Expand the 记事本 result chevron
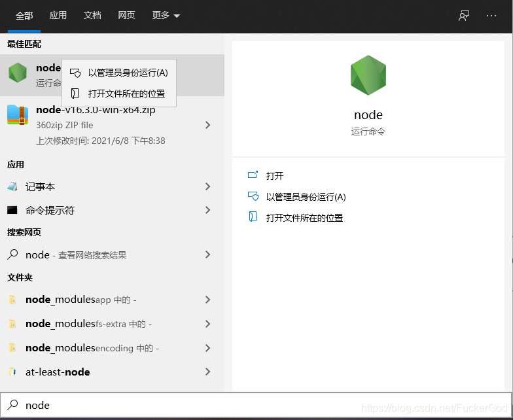This screenshot has width=513, height=420. click(208, 186)
